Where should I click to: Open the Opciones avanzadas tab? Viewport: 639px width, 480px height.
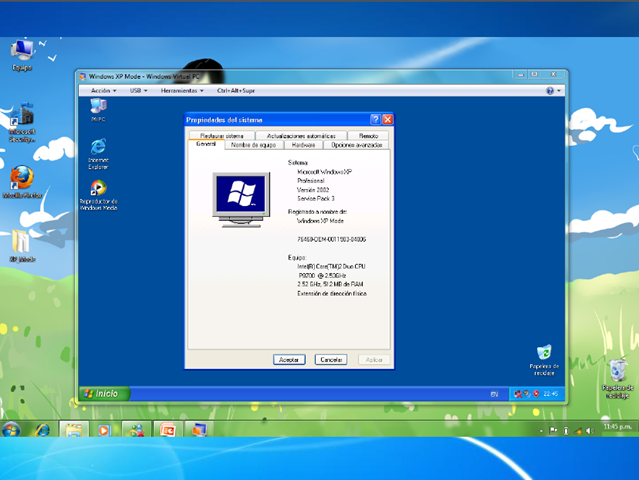coord(355,145)
